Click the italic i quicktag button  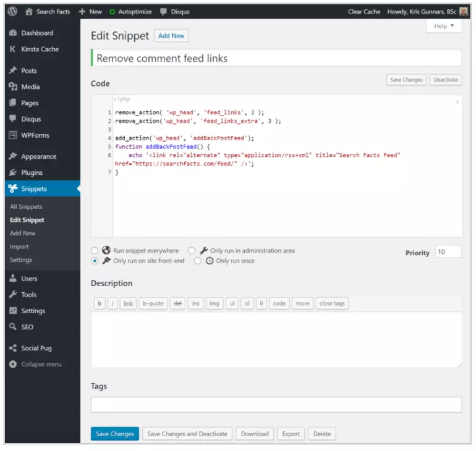pyautogui.click(x=113, y=303)
